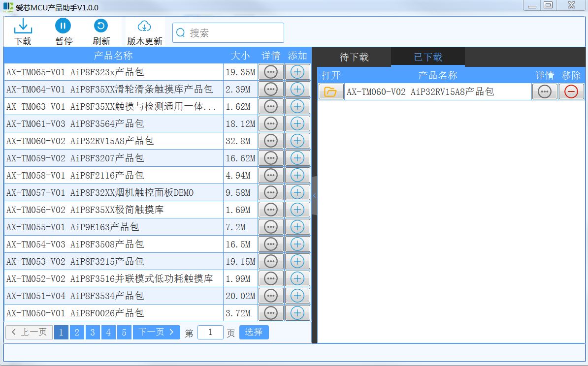Remove AX-TM060-V02 from downloaded list
This screenshot has height=366, width=588.
571,92
